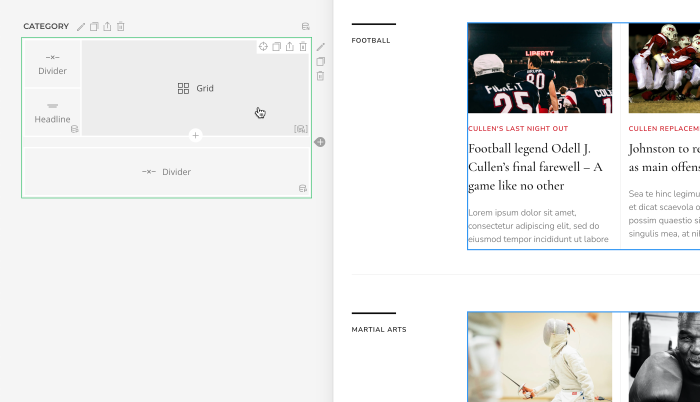
Task: Add a new row with side plus
Action: click(x=320, y=142)
